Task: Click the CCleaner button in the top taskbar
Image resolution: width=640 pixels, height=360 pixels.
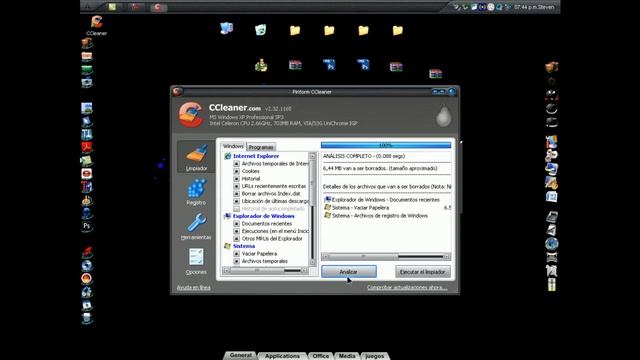Action: click(158, 7)
